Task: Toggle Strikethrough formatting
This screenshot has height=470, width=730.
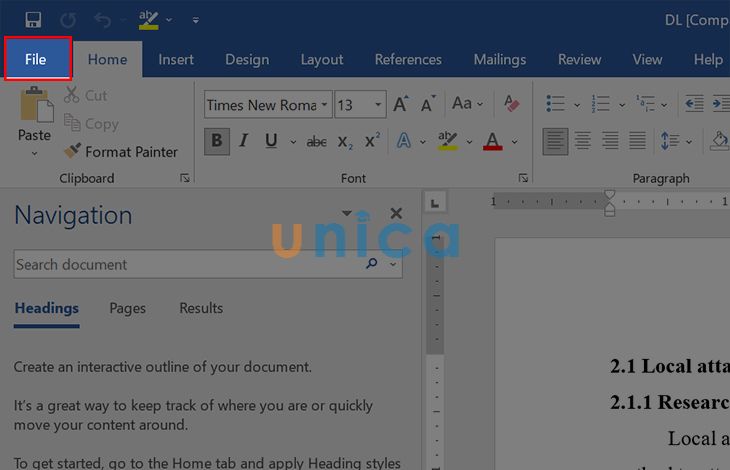Action: coord(316,141)
